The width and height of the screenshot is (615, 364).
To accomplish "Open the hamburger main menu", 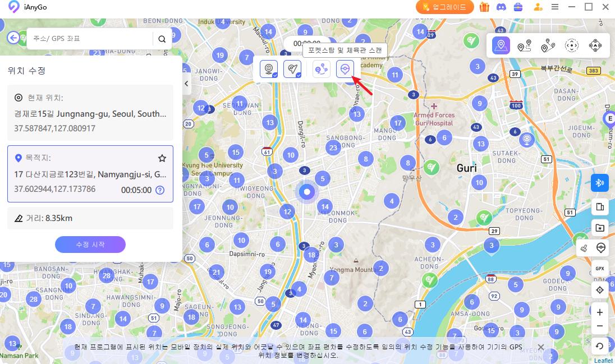I will [555, 7].
